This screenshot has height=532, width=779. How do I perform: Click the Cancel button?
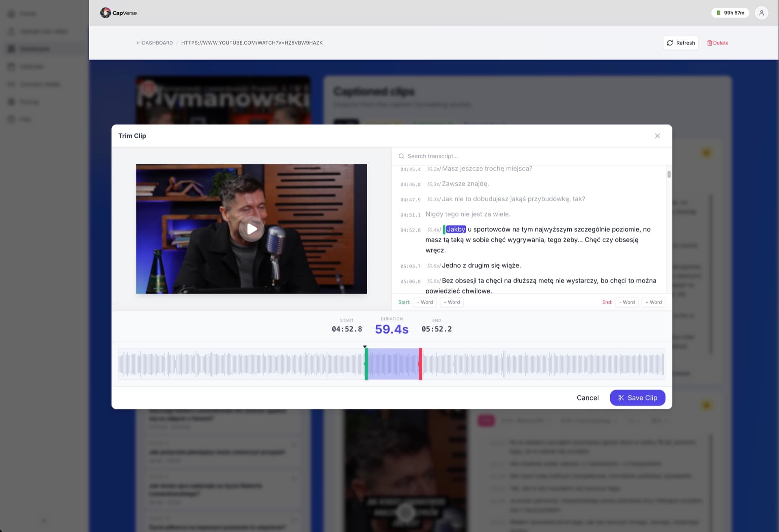[x=587, y=398]
